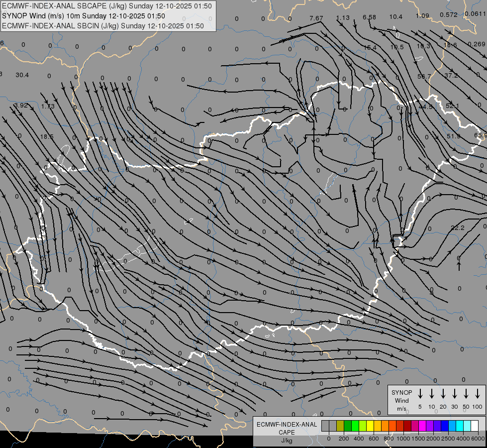Click the 6000 tick label on CAPE scale
This screenshot has height=448, width=487.
(478, 439)
